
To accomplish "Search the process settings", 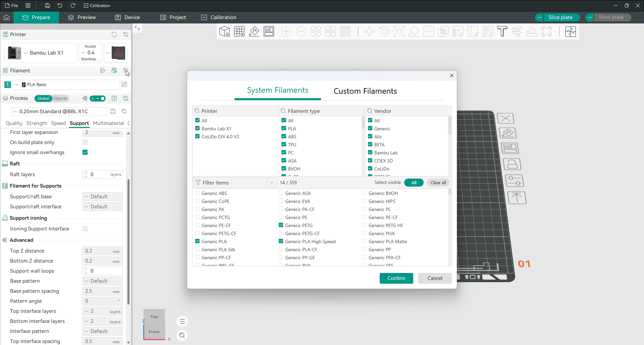I will point(124,112).
